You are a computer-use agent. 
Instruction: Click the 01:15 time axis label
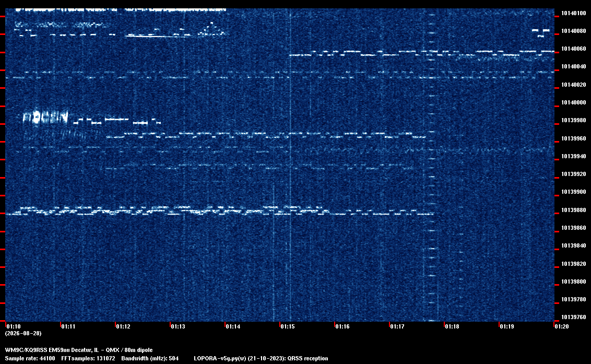point(288,326)
